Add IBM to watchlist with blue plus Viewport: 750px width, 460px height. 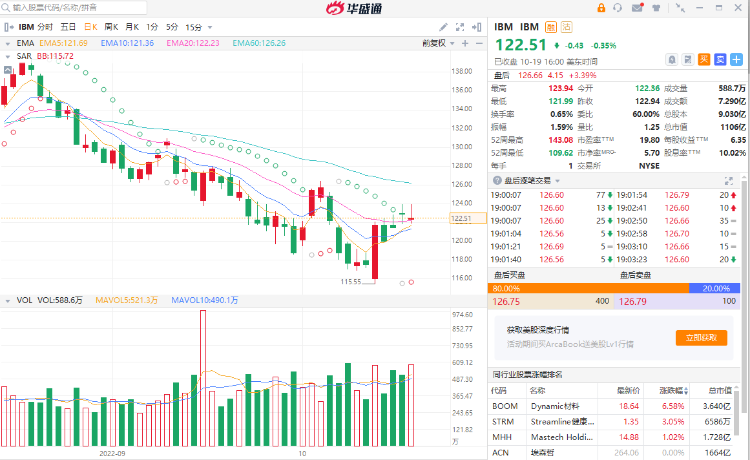pos(737,60)
